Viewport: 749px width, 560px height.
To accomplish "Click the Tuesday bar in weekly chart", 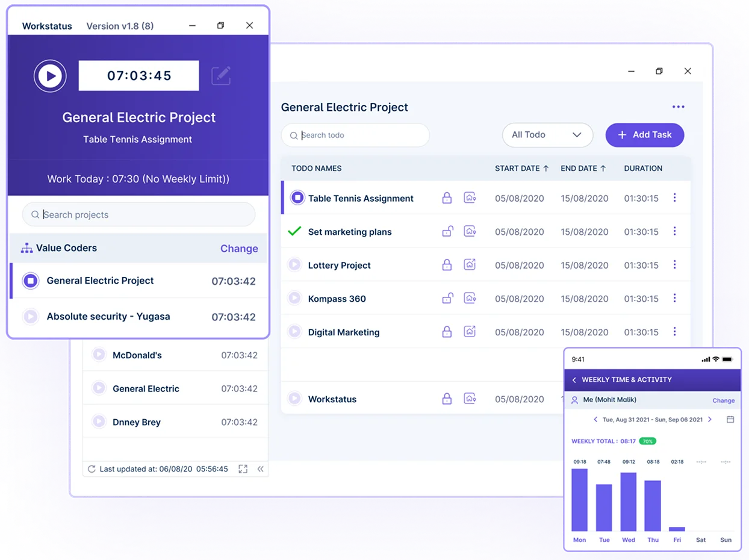I will click(604, 508).
